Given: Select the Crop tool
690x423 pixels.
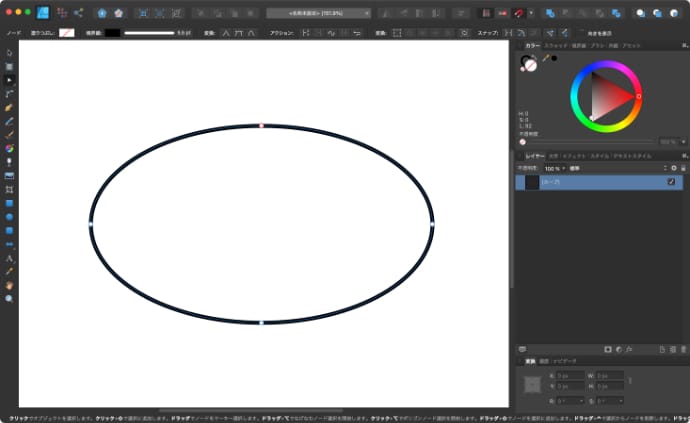Looking at the screenshot, I should 9,189.
